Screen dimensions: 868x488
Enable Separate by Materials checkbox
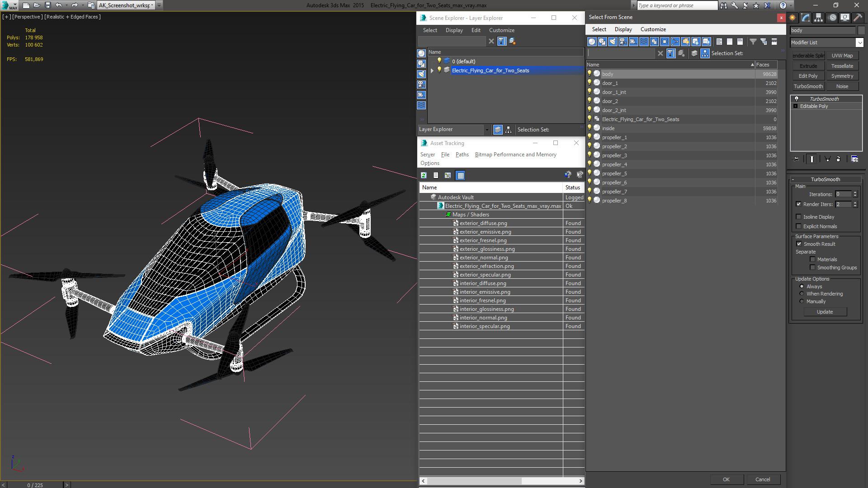coord(812,259)
